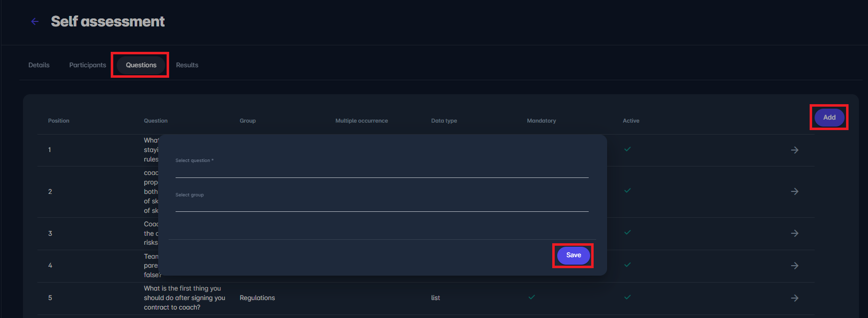868x318 pixels.
Task: Open row 4 details arrow
Action: 795,266
